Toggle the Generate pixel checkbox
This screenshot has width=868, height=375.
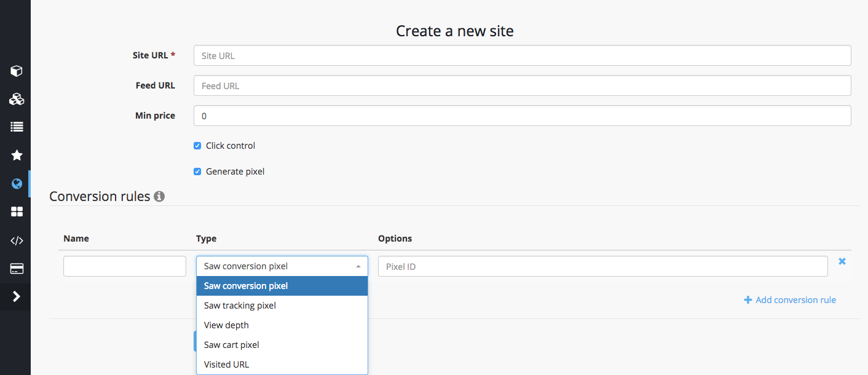pos(197,172)
